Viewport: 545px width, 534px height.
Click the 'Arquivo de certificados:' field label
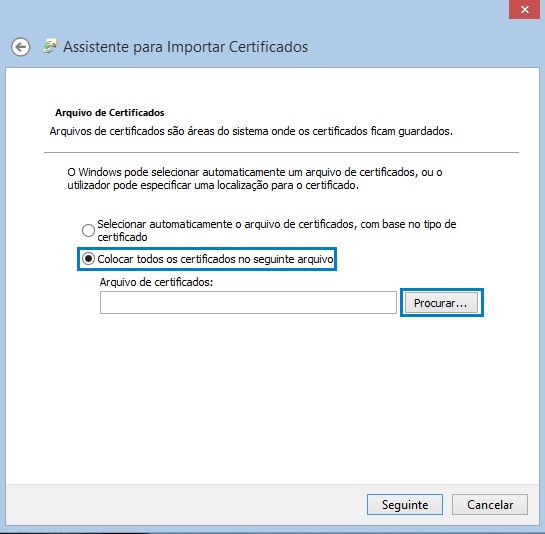pyautogui.click(x=156, y=282)
